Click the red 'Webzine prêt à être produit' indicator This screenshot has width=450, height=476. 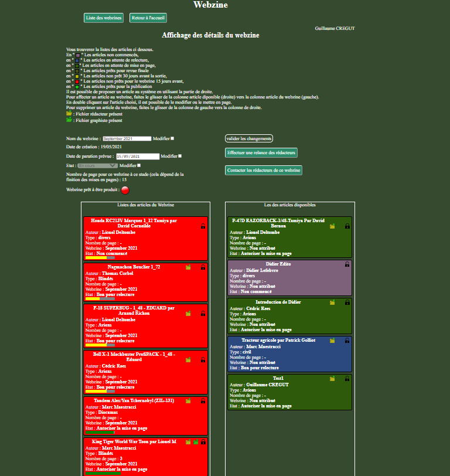(125, 190)
